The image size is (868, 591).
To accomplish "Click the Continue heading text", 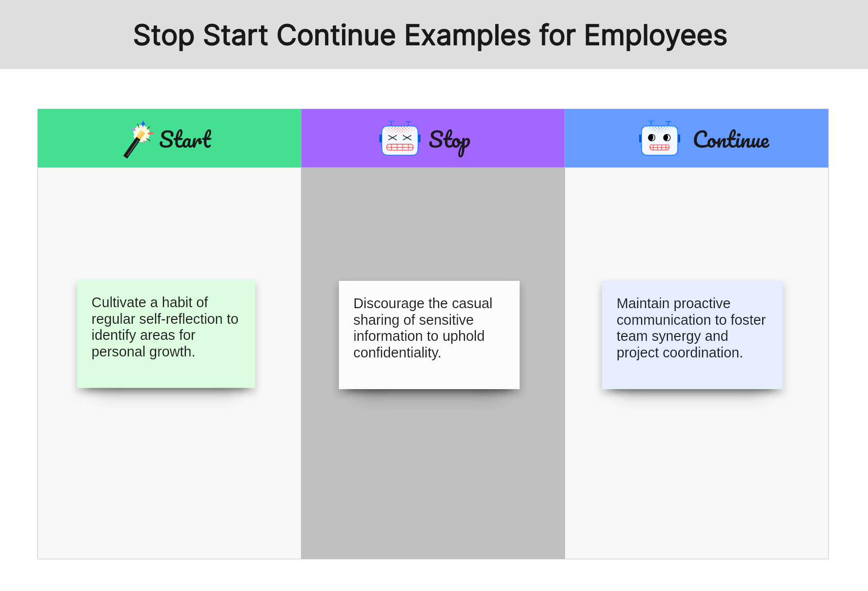I will pos(731,139).
